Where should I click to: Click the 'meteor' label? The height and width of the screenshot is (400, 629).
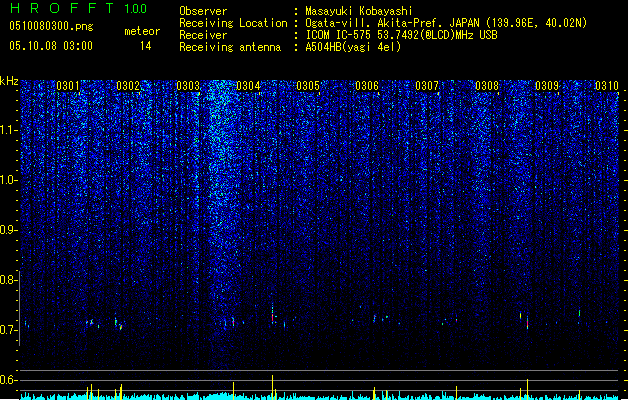point(142,31)
